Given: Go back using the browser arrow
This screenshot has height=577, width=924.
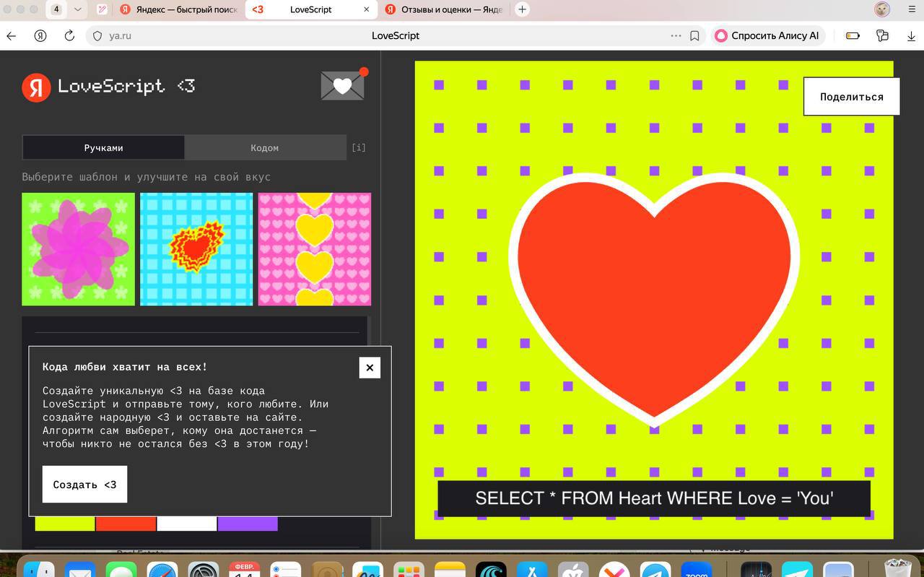Looking at the screenshot, I should [x=12, y=35].
